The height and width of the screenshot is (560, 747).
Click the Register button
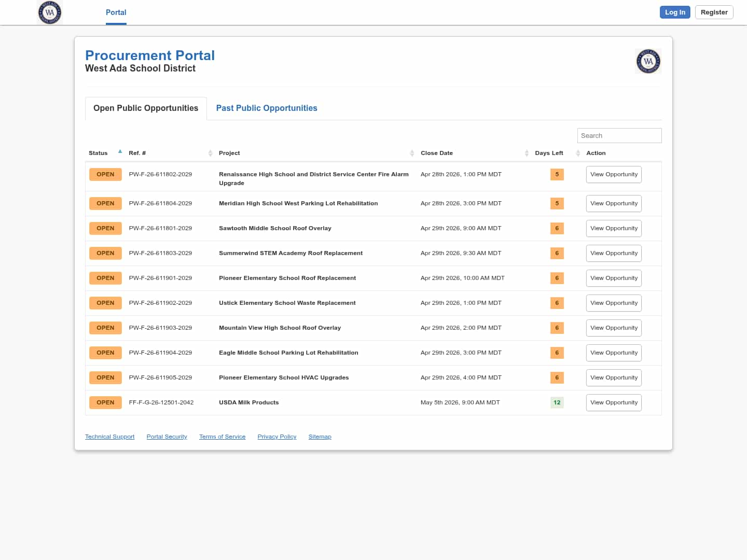coord(714,12)
